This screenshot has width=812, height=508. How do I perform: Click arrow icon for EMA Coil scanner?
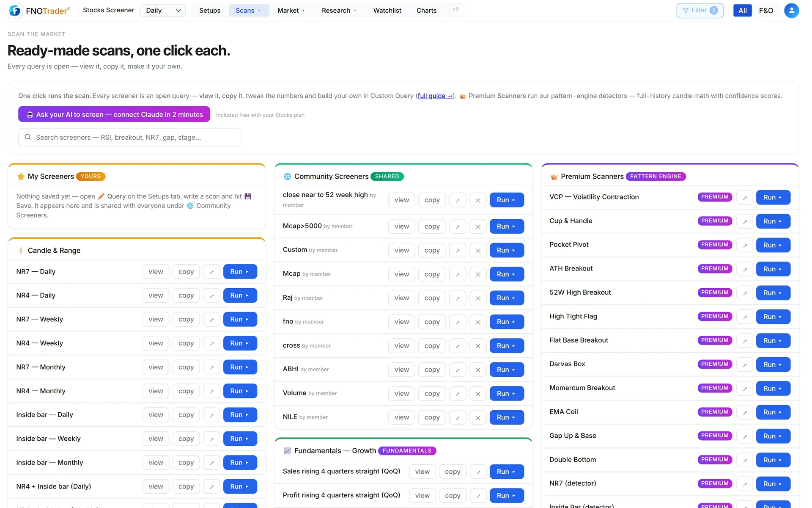745,412
